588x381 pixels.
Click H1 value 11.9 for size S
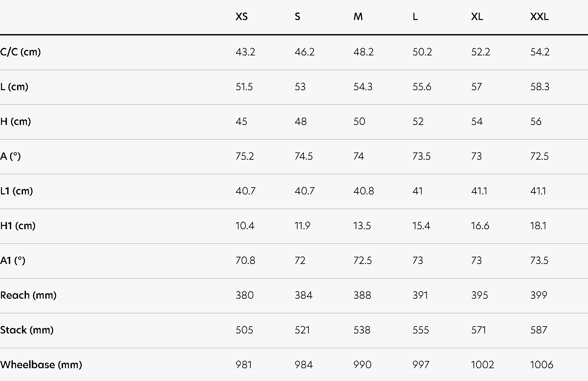[302, 226]
